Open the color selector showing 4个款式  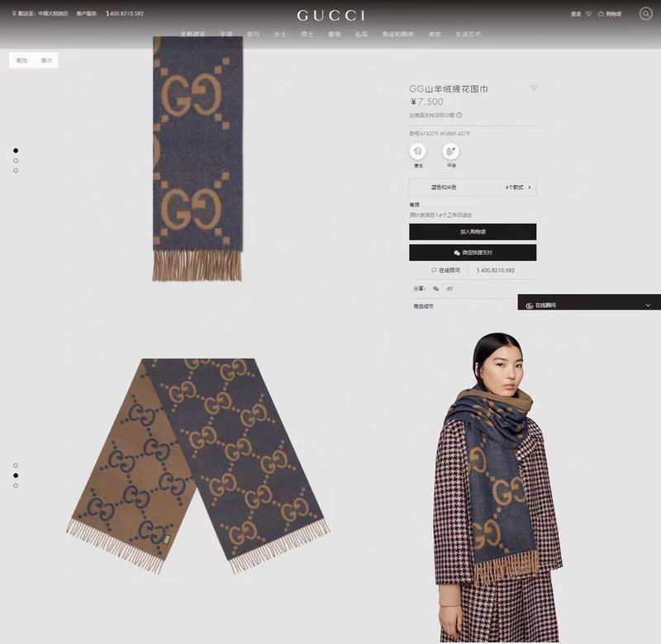[473, 187]
